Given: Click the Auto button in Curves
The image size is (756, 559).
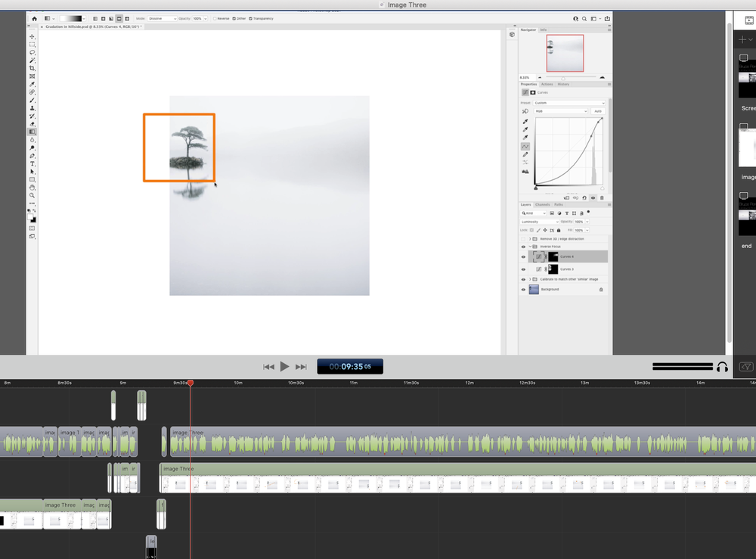Looking at the screenshot, I should click(598, 111).
